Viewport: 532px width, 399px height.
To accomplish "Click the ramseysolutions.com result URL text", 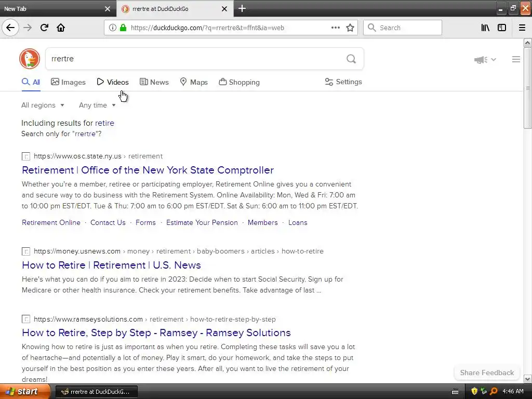I will point(155,320).
